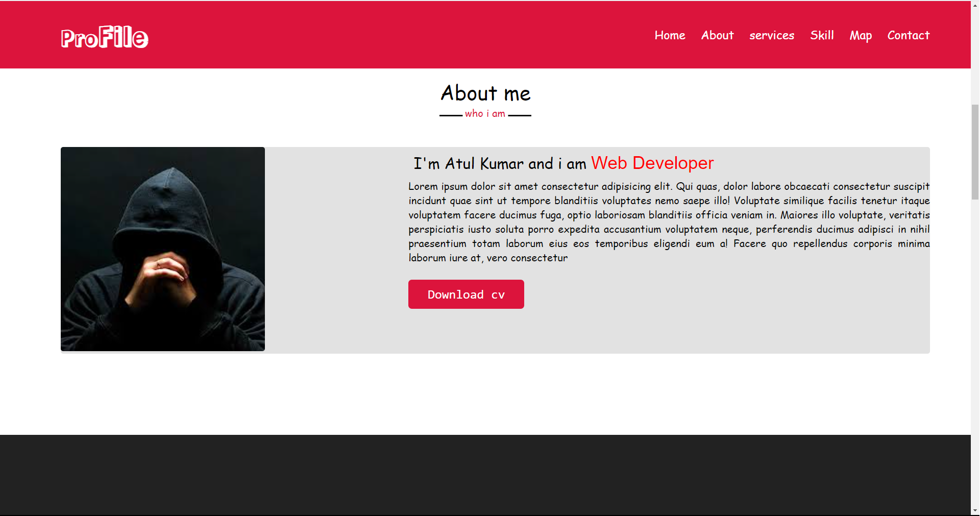Viewport: 980px width, 516px height.
Task: Click the Skill link in navbar
Action: pos(822,35)
